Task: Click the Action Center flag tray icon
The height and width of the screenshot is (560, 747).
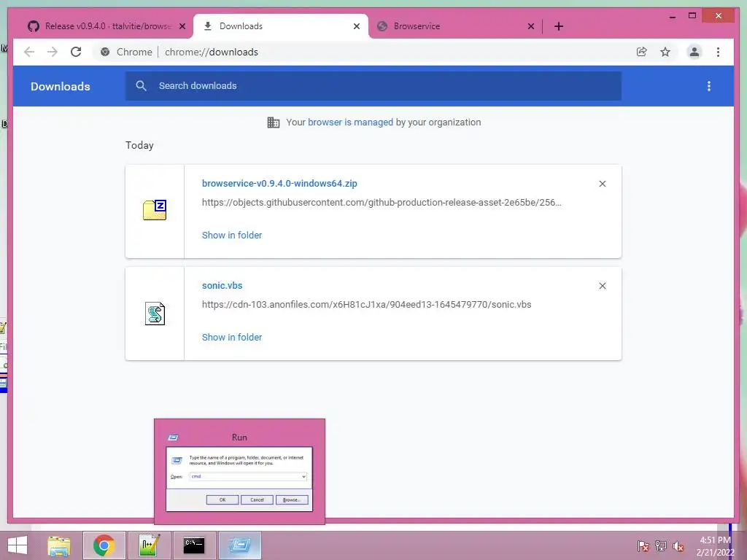Action: tap(643, 546)
